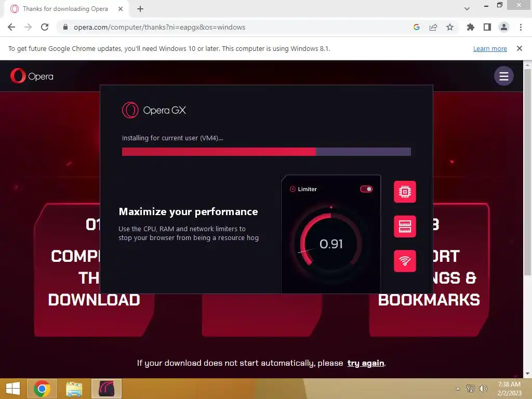Share this page using the share icon
This screenshot has height=399, width=532.
(x=433, y=27)
